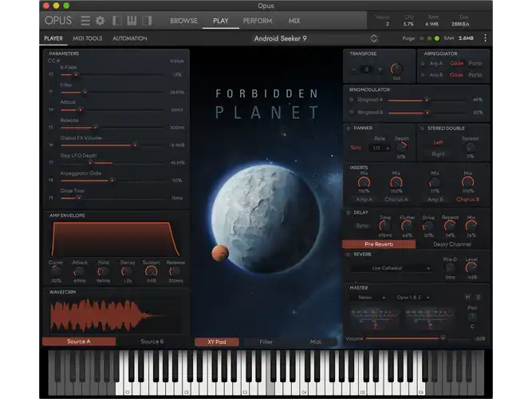Toggle Ringmod A power button
The width and height of the screenshot is (532, 399).
click(x=352, y=100)
